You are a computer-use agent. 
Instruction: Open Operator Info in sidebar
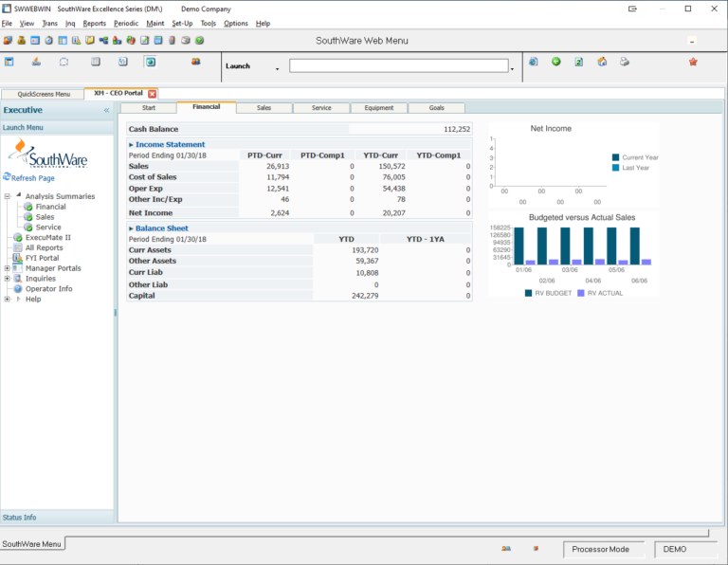[x=48, y=289]
